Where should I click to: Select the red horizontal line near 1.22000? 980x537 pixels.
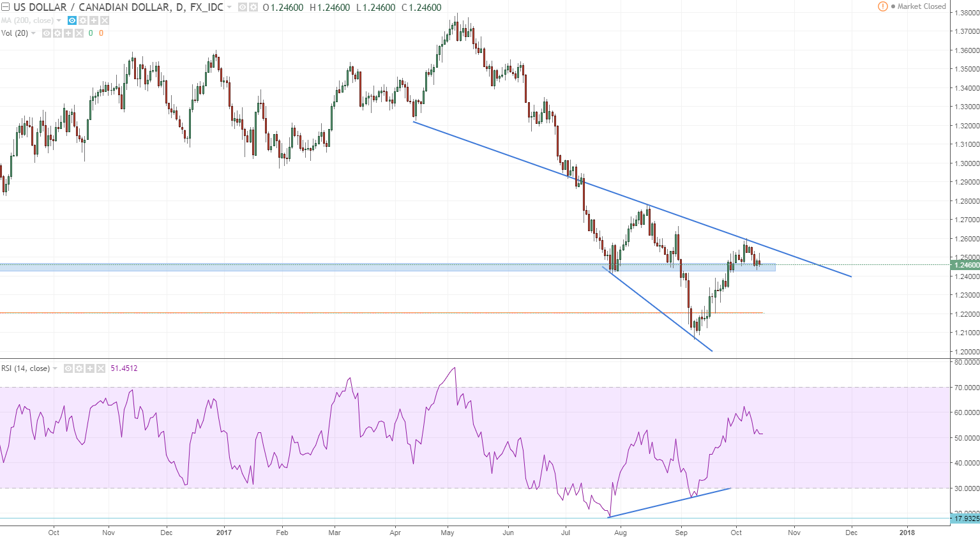click(x=382, y=313)
